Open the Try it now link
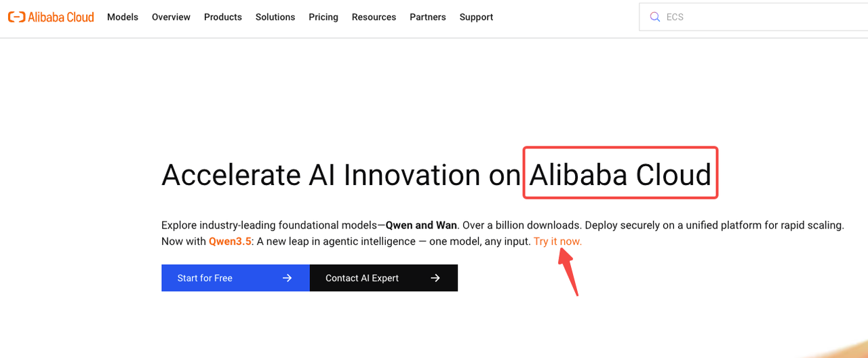The height and width of the screenshot is (358, 868). pos(557,241)
